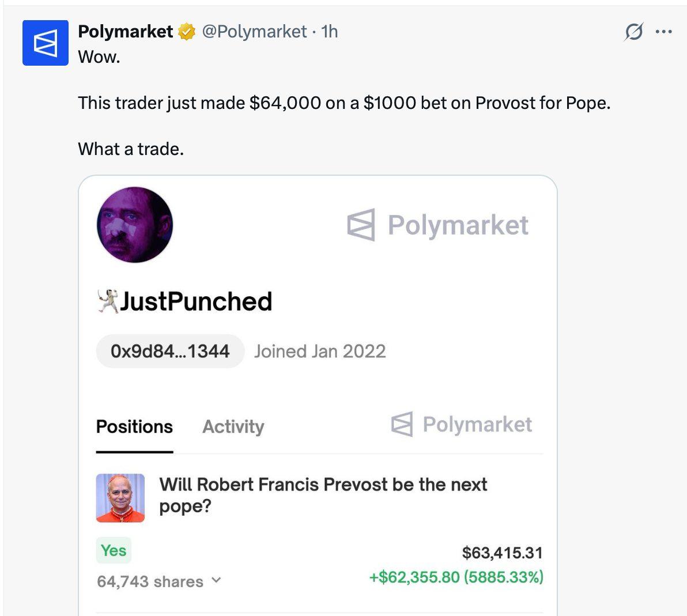Viewport: 687px width, 616px height.
Task: Open the Prevost cardinal thumbnail
Action: pos(120,498)
